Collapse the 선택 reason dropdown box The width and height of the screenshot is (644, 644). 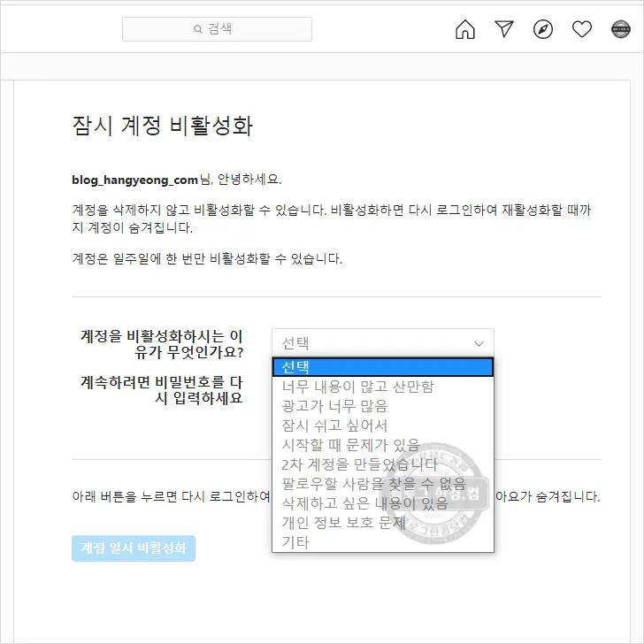382,342
